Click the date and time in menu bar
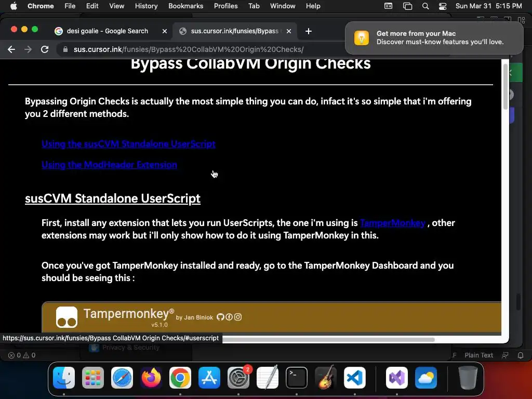The height and width of the screenshot is (399, 532). pos(488,6)
